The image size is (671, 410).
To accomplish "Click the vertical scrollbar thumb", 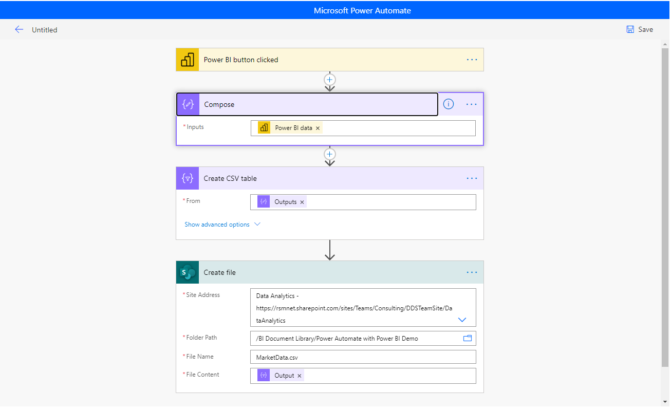I will point(665,208).
